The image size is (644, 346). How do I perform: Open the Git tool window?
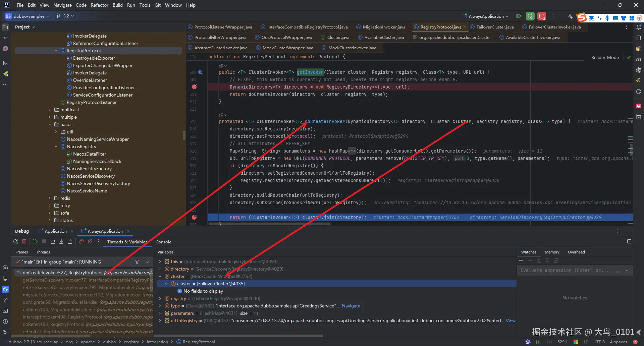point(5,332)
